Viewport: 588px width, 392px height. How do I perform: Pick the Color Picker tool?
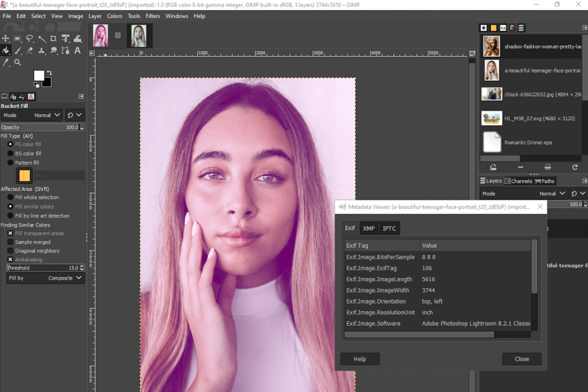click(x=6, y=62)
